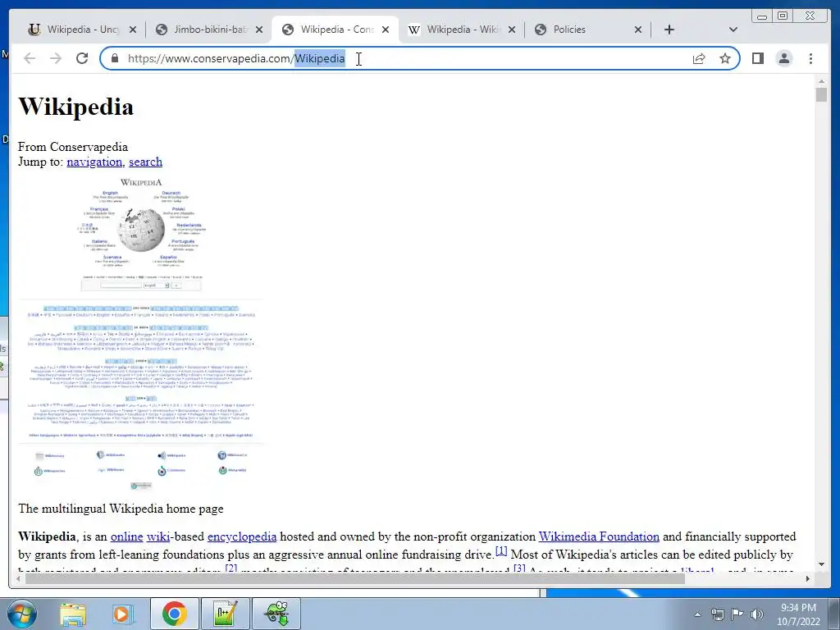Viewport: 840px width, 630px height.
Task: Open the 'online' link
Action: [x=127, y=536]
